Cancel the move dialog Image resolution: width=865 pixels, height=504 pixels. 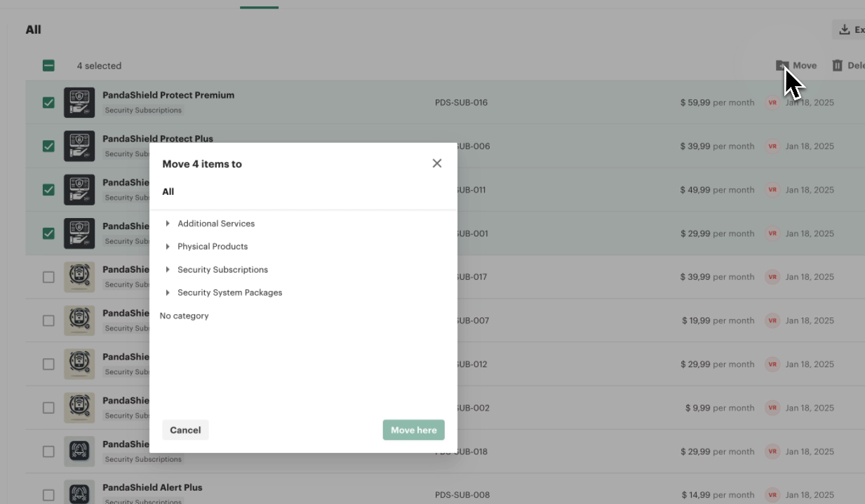click(x=185, y=430)
